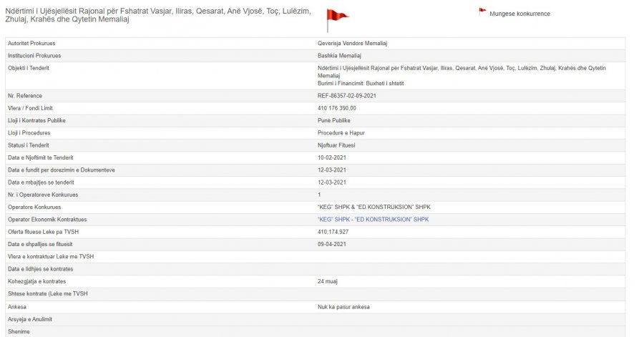The width and height of the screenshot is (644, 337).
Task: Click the Vlera / Fondi Limit label
Action: [30, 108]
